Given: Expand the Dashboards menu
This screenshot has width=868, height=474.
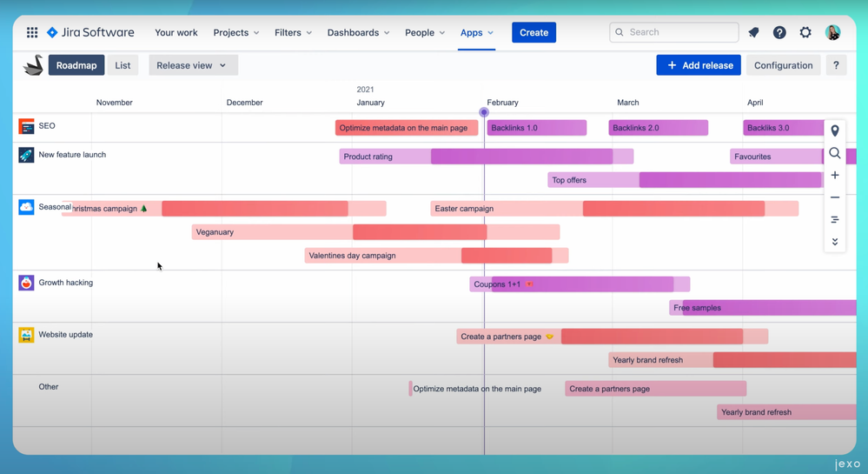Looking at the screenshot, I should pyautogui.click(x=358, y=33).
